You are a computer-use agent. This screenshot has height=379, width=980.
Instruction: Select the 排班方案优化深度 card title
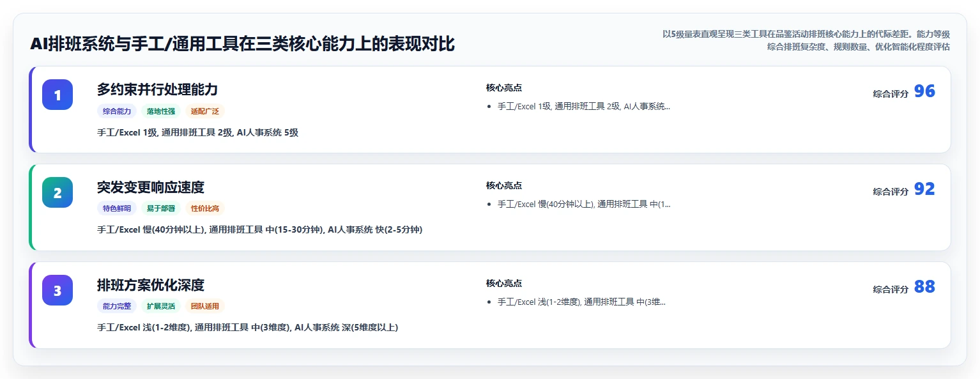[151, 285]
